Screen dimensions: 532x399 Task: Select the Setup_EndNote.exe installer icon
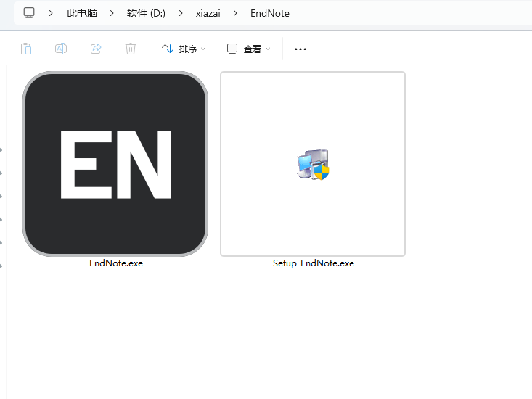[x=313, y=165]
